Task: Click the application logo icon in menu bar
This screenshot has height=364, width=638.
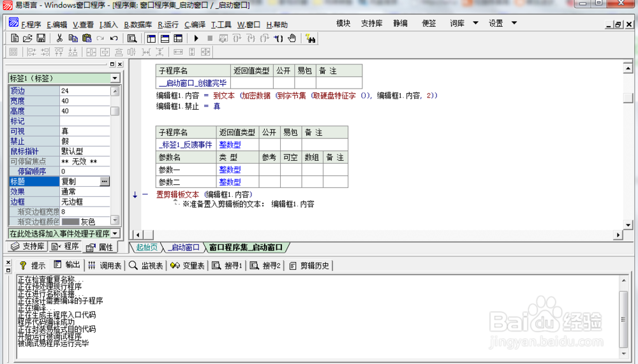Action: pyautogui.click(x=13, y=22)
